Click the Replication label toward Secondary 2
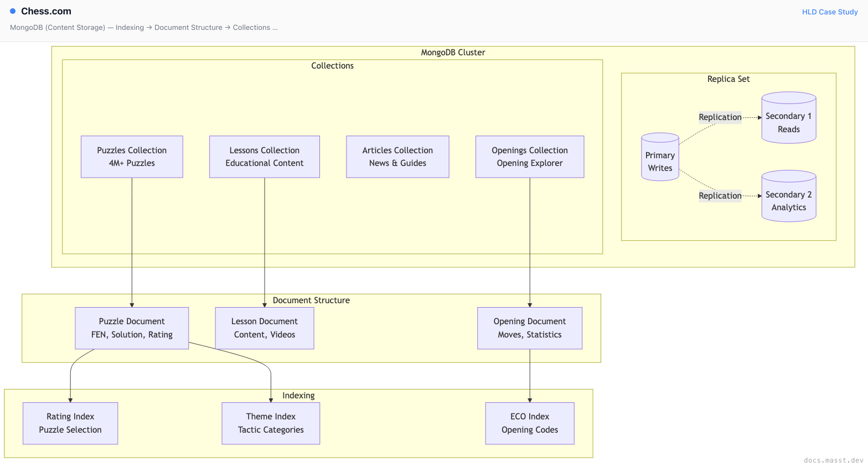Screen dimensions: 868x467 720,196
